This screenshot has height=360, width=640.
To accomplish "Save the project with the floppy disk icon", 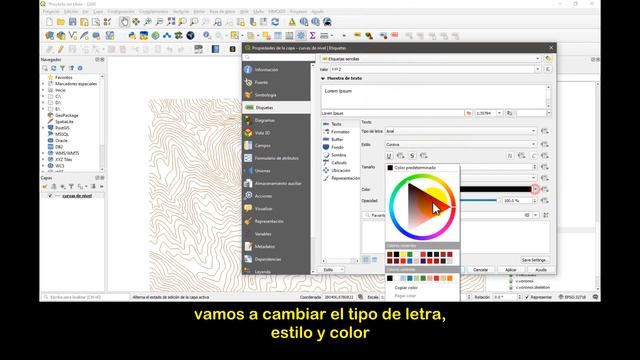I will pos(72,22).
